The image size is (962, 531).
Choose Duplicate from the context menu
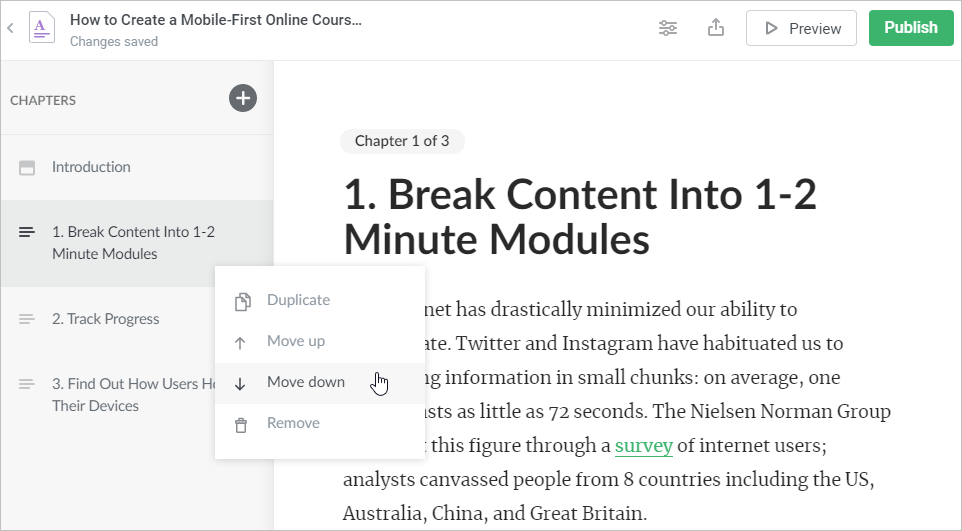[x=298, y=300]
